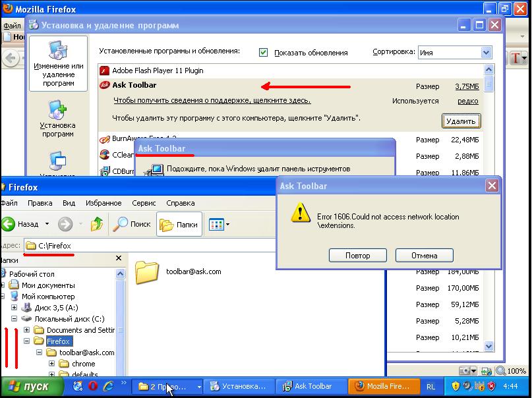Image resolution: width=532 pixels, height=398 pixels.
Task: Select the toolbar@ask.com folder icon
Action: 147,272
